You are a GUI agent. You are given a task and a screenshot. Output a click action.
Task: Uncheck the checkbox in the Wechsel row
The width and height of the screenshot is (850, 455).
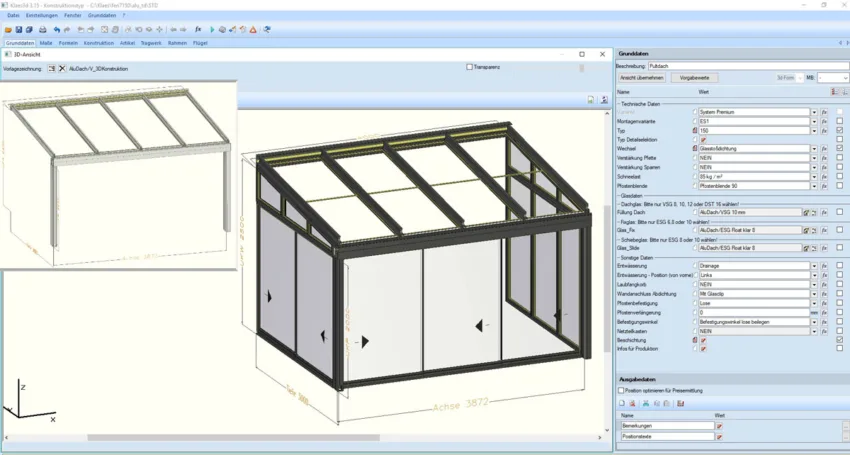pyautogui.click(x=840, y=148)
